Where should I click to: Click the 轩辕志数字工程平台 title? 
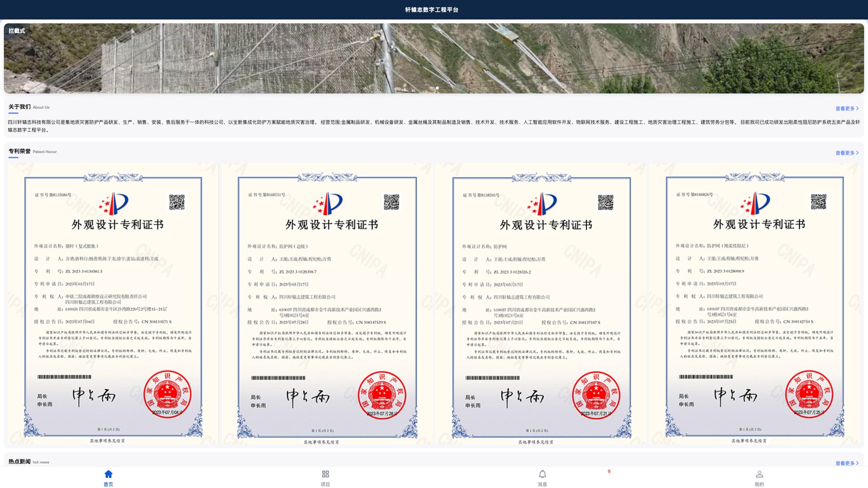click(x=432, y=10)
